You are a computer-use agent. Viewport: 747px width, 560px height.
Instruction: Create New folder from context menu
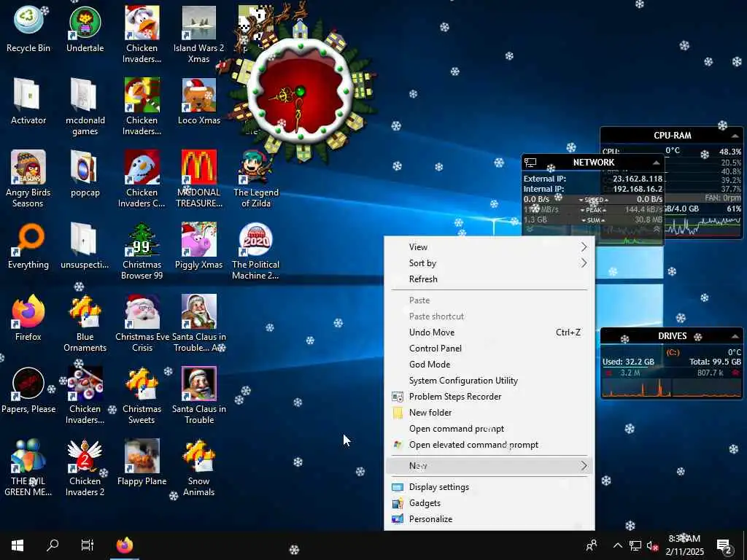coord(489,413)
